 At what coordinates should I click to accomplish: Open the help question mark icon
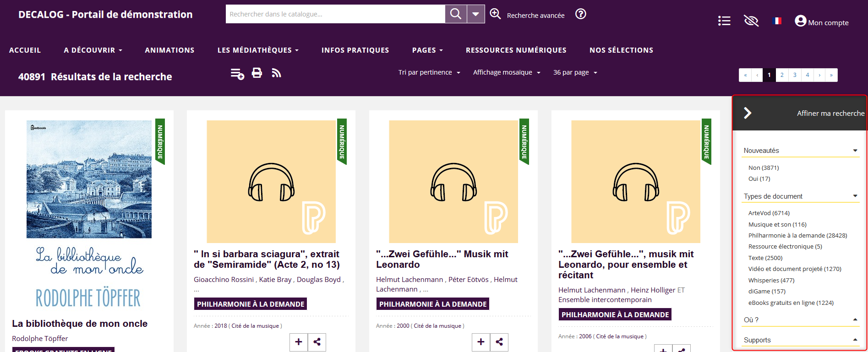click(x=580, y=14)
